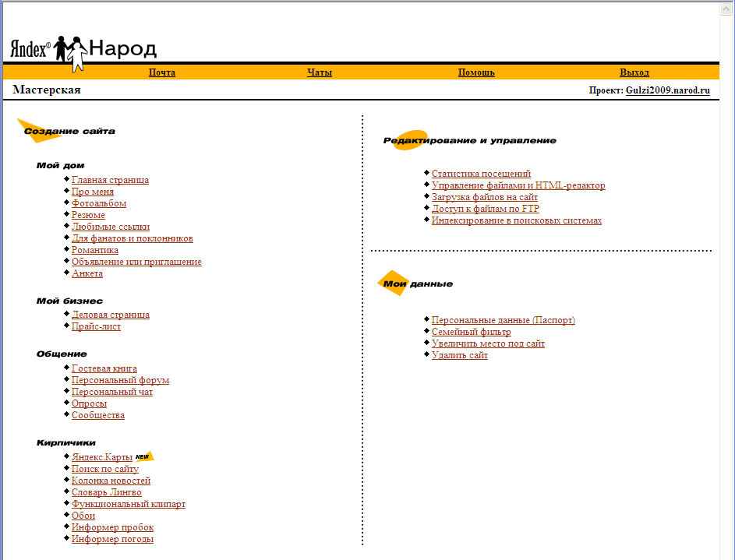Image resolution: width=735 pixels, height=560 pixels.
Task: Open Статистика посещений link
Action: tap(481, 174)
